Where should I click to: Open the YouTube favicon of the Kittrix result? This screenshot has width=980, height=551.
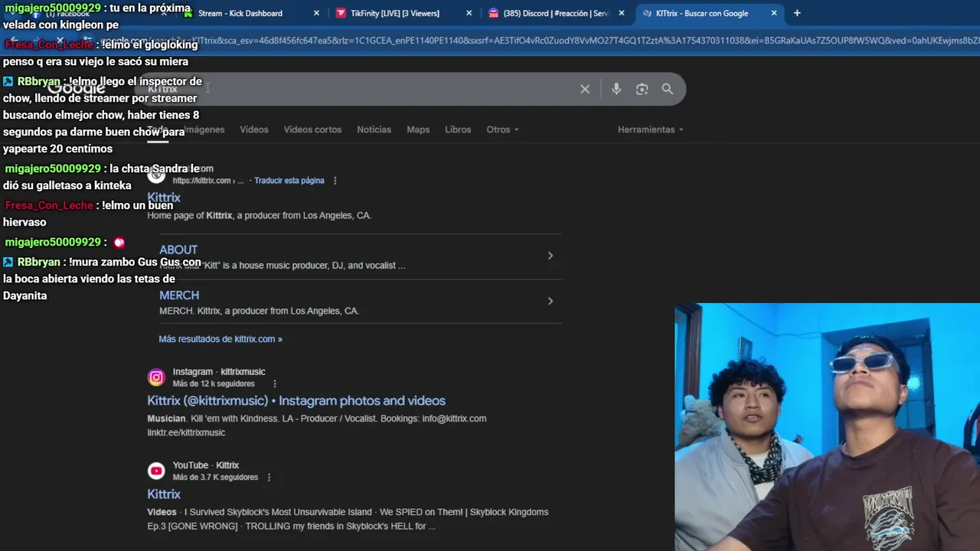(156, 471)
